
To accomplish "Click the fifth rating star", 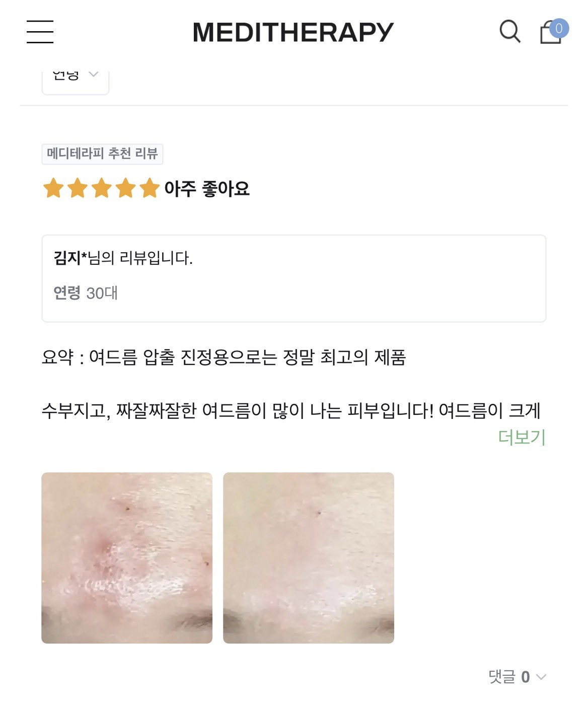I will point(150,188).
